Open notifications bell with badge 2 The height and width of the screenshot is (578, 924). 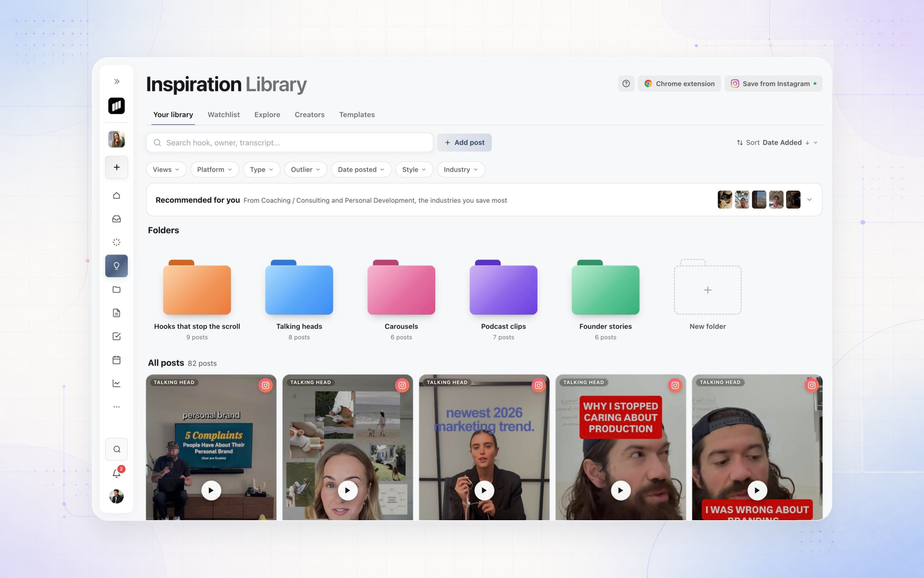tap(117, 473)
